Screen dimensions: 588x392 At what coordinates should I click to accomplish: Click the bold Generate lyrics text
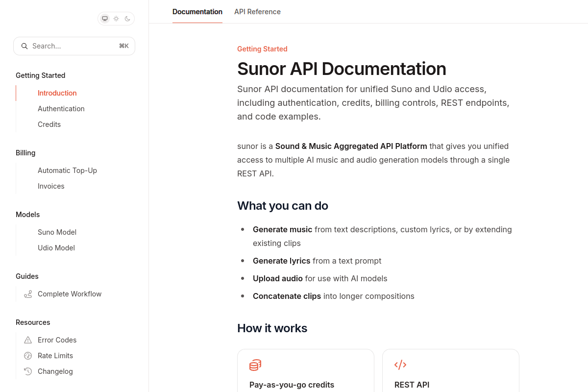coord(281,261)
